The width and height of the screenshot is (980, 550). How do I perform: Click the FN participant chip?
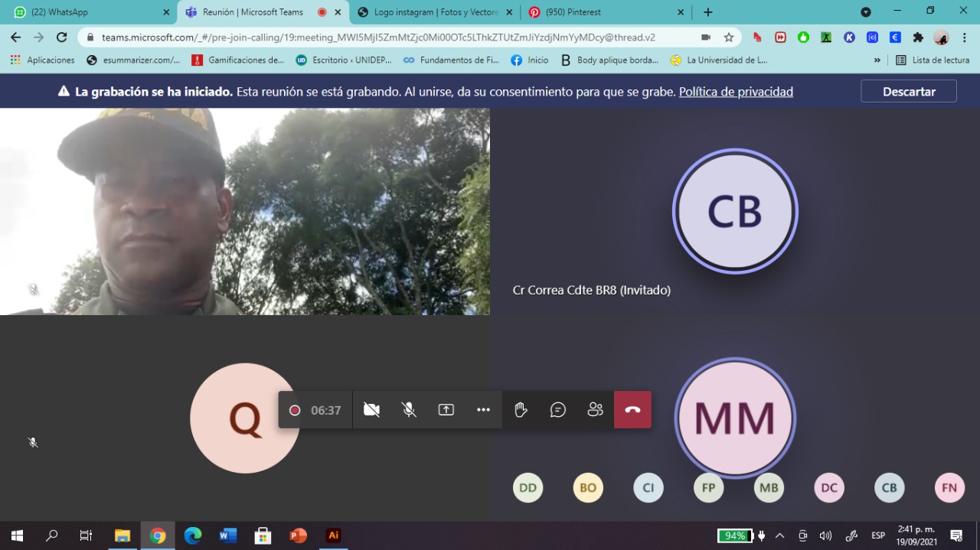point(949,488)
